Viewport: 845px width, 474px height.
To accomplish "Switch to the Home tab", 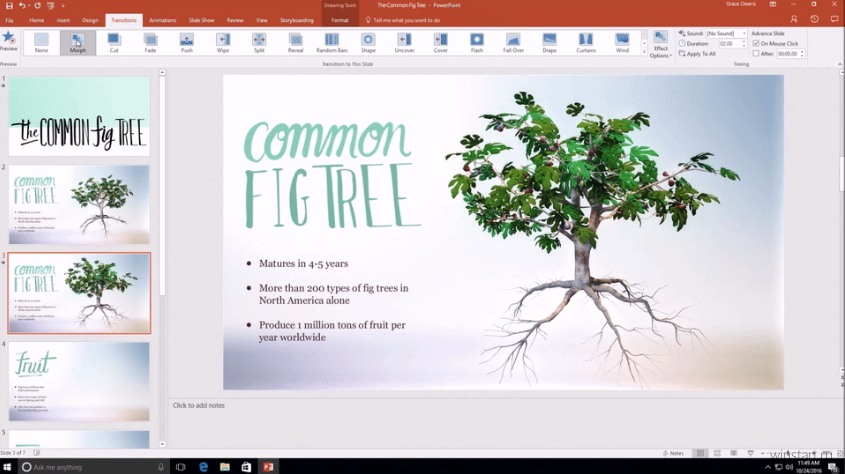I will point(37,20).
